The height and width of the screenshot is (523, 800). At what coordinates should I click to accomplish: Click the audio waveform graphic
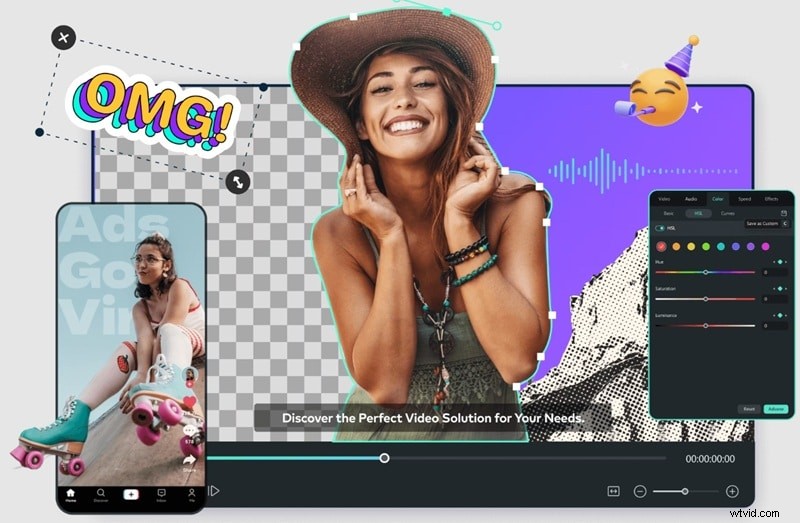click(x=643, y=171)
